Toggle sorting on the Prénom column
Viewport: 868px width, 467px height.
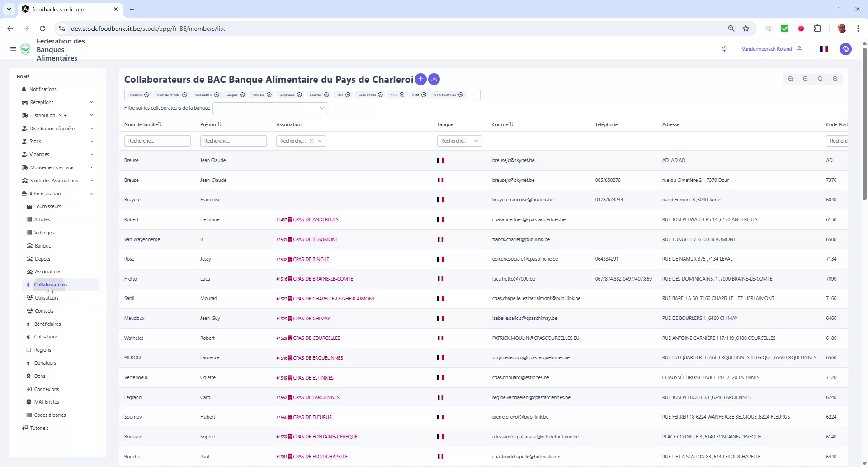pyautogui.click(x=220, y=124)
